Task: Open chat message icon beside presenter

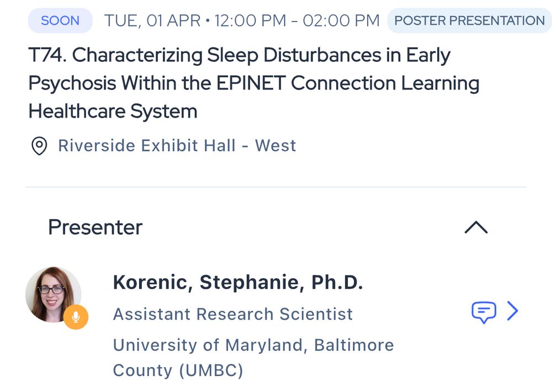Action: click(484, 312)
